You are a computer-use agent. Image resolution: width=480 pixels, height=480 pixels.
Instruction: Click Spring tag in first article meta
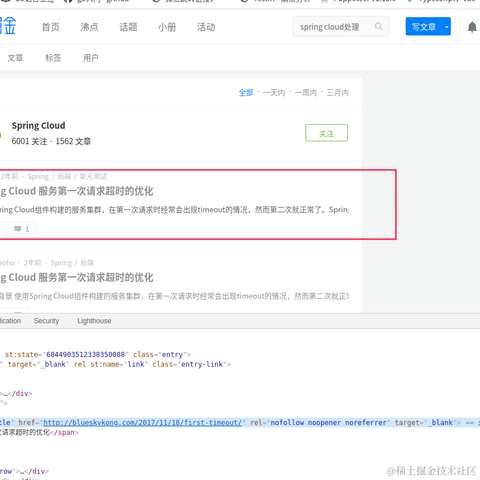pyautogui.click(x=38, y=176)
